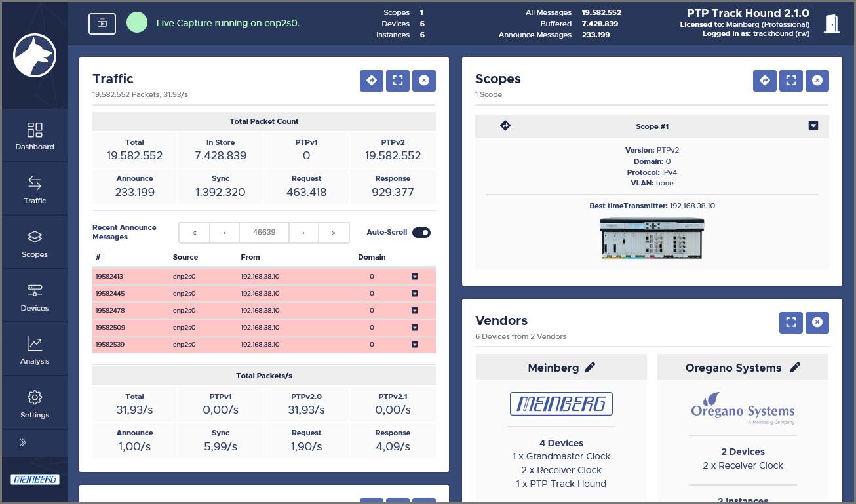This screenshot has width=856, height=504.
Task: Click the page number field 46639
Action: pos(264,232)
